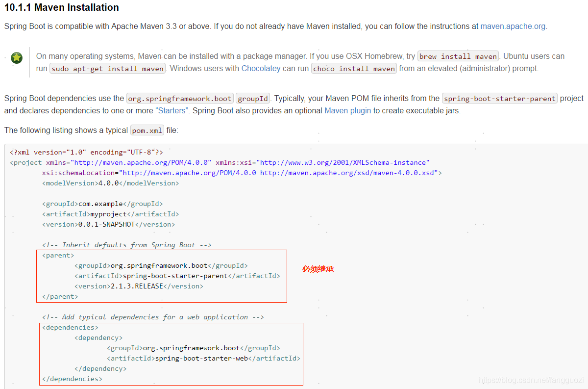This screenshot has height=389, width=588.
Task: Click the artifactId spring-boot-starter-parent code line
Action: click(x=177, y=276)
